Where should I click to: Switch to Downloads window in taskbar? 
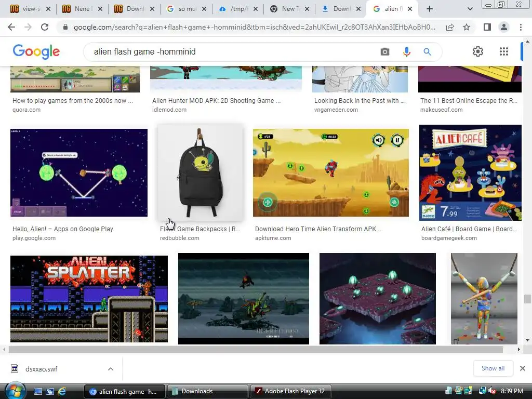(x=208, y=391)
